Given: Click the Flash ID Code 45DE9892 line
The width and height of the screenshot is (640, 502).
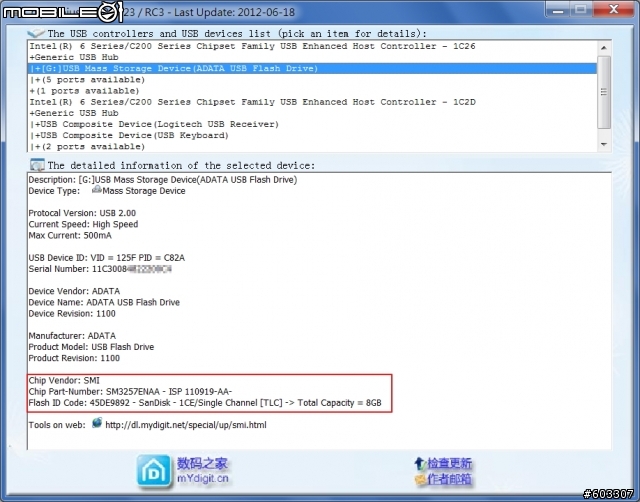Looking at the screenshot, I should (205, 403).
